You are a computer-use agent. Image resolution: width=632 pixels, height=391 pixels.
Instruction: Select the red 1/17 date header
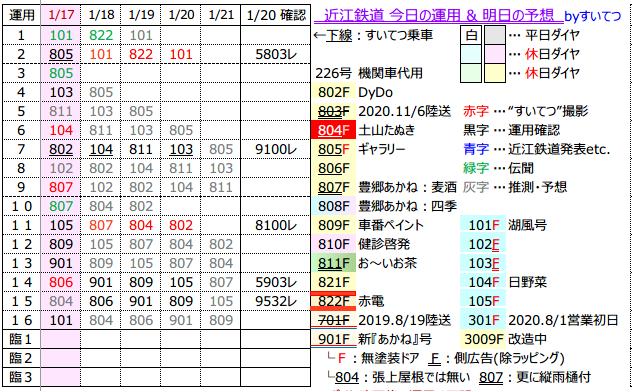pyautogui.click(x=61, y=15)
